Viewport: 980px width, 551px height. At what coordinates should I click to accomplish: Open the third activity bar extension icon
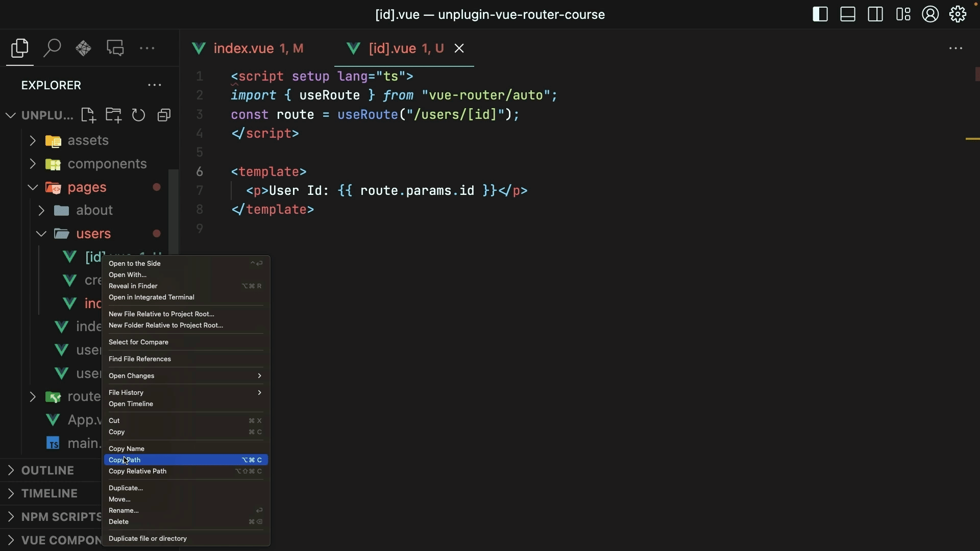[84, 48]
